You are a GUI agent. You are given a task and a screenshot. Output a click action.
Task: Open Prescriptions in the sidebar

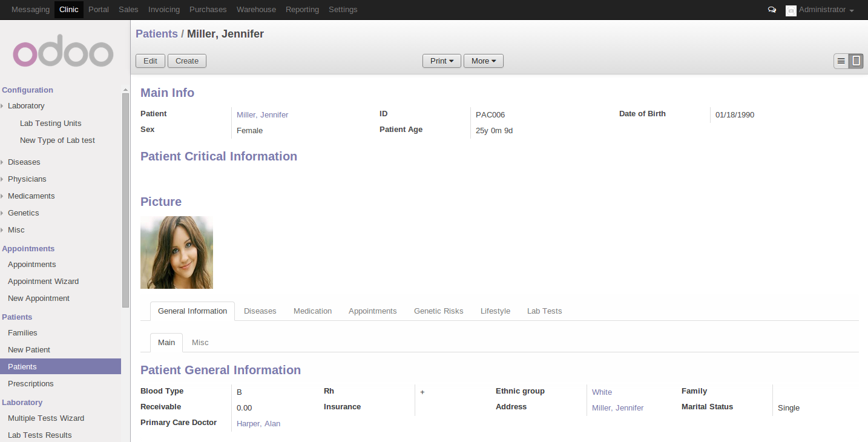coord(31,384)
